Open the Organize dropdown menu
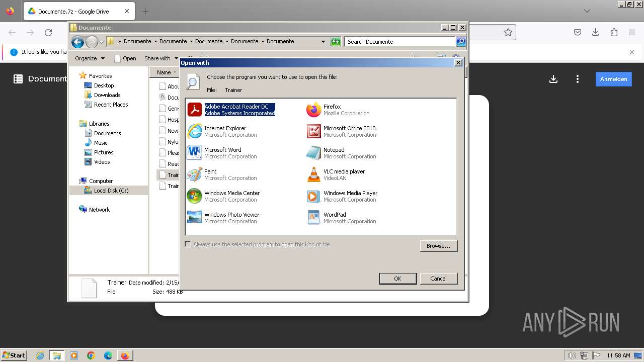 click(90, 58)
